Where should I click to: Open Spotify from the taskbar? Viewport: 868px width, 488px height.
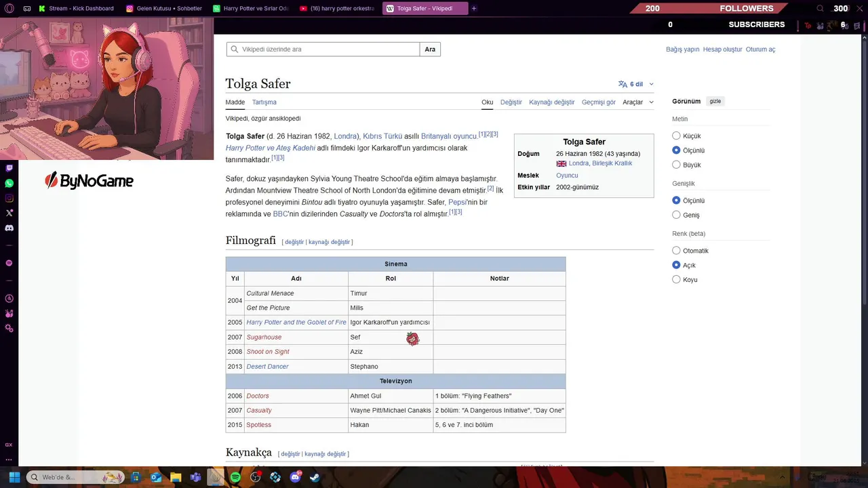point(235,477)
